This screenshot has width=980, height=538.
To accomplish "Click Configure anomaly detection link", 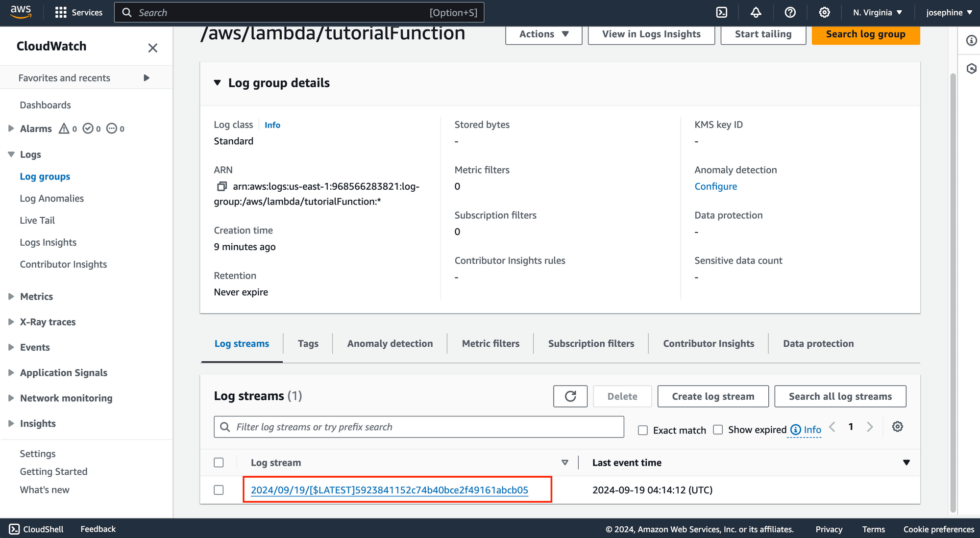I will [x=715, y=186].
